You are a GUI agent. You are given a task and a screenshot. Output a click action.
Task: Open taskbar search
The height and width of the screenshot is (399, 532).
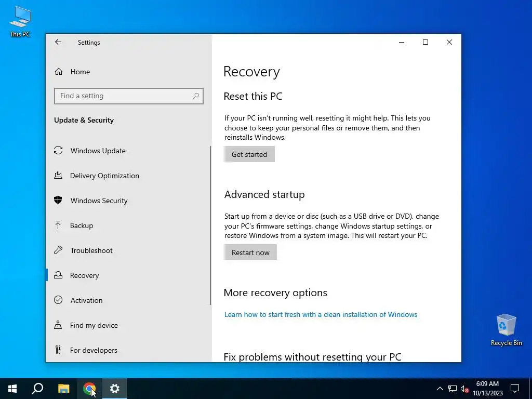coord(37,389)
